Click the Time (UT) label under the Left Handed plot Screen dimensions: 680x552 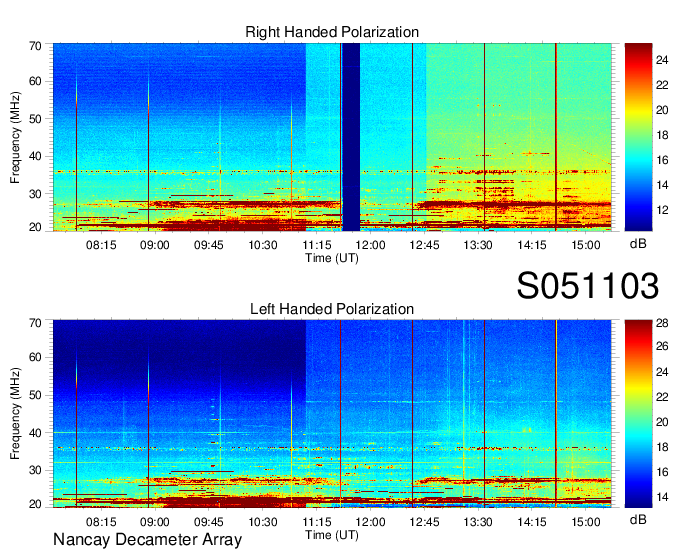click(x=332, y=535)
